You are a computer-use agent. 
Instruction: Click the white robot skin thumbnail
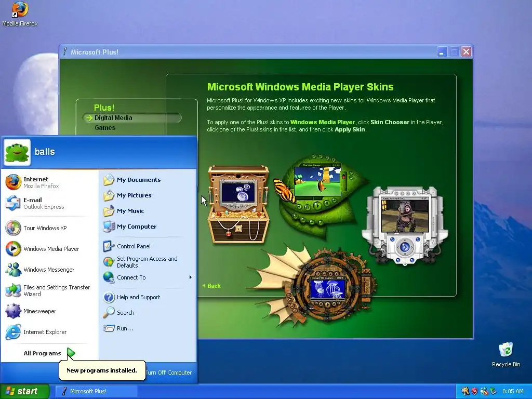tap(405, 225)
